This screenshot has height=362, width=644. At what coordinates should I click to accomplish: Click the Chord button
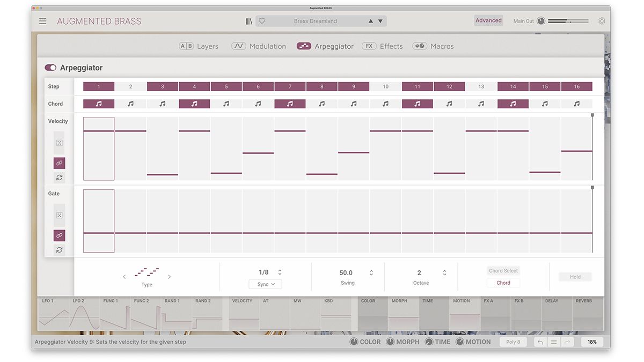(503, 283)
